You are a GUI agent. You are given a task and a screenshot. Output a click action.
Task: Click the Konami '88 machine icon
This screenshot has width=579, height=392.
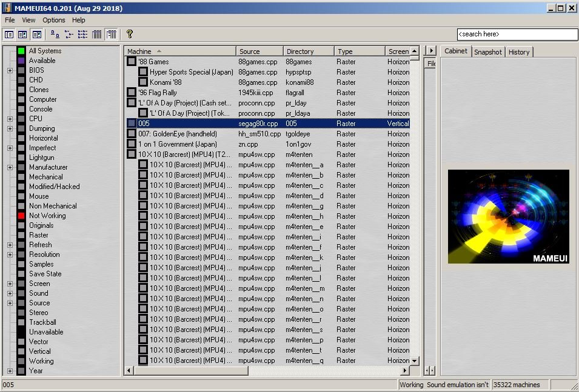[x=143, y=82]
